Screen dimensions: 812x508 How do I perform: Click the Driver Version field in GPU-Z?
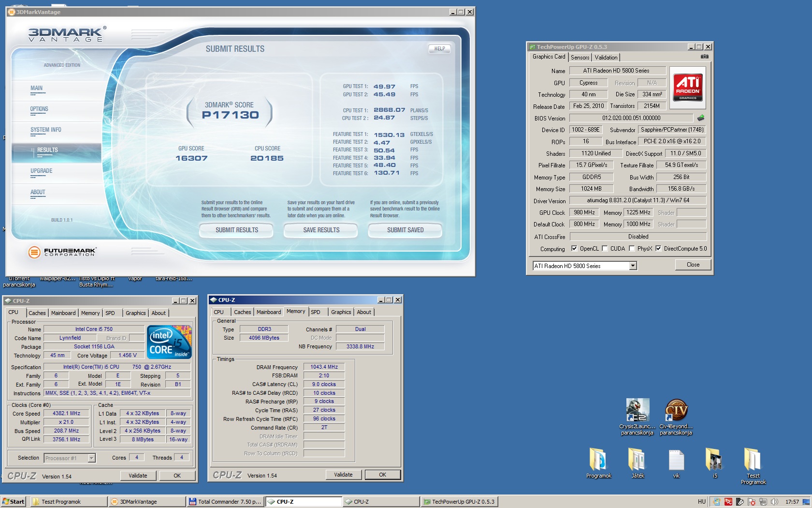[638, 200]
